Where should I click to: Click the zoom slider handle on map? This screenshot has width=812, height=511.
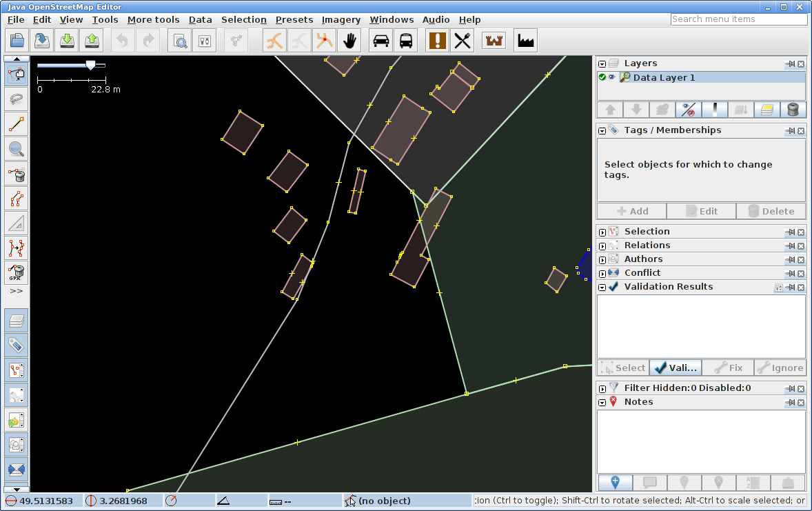pyautogui.click(x=90, y=65)
